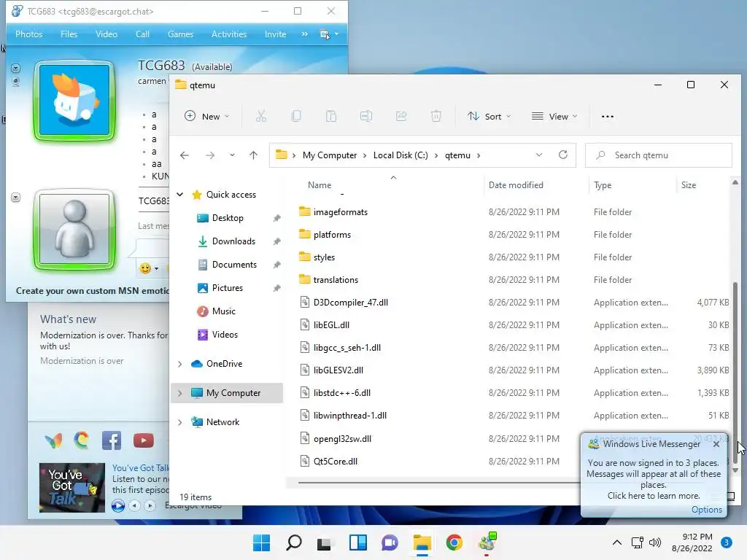The height and width of the screenshot is (560, 747).
Task: Click the horizontal scrollbar in file list
Action: click(x=438, y=483)
